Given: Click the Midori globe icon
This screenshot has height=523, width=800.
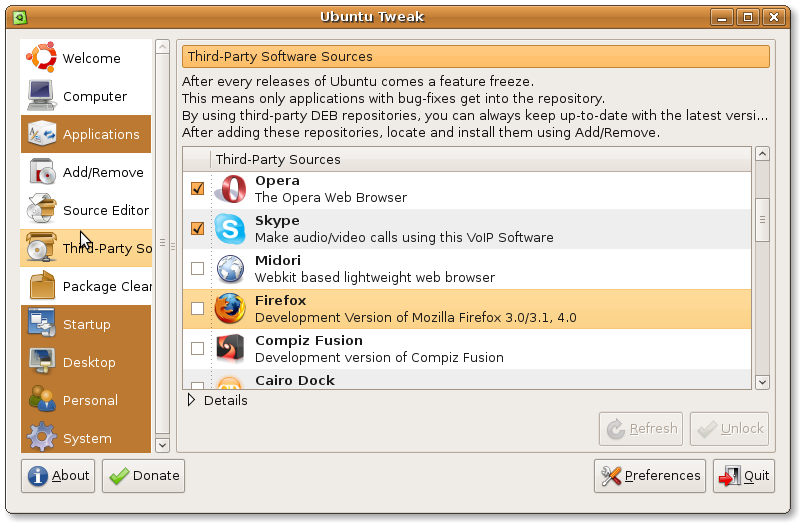Looking at the screenshot, I should [231, 269].
